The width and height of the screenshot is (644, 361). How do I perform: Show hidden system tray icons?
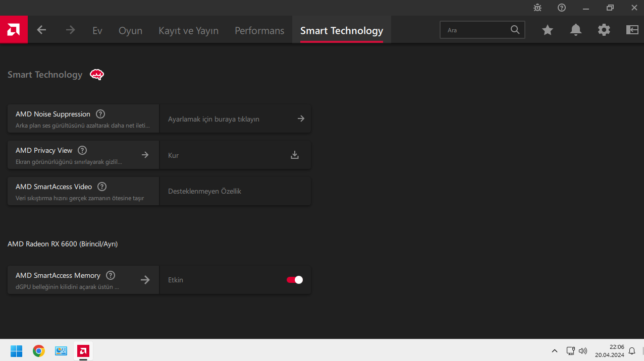(x=555, y=351)
